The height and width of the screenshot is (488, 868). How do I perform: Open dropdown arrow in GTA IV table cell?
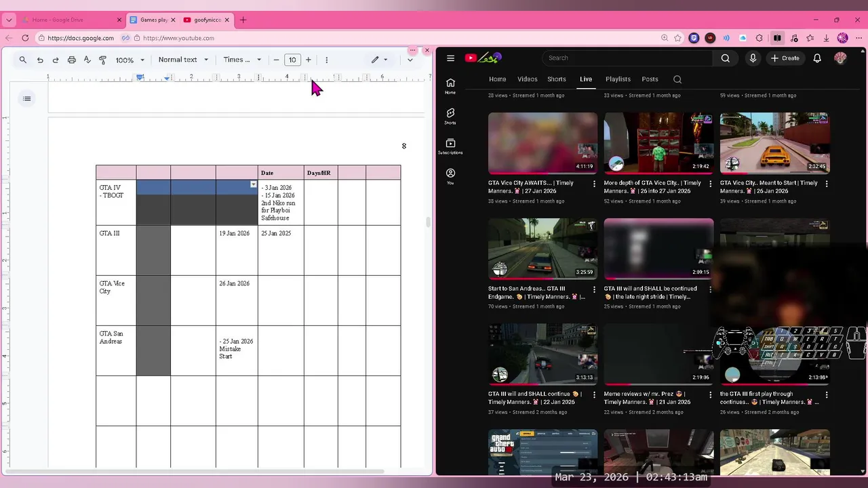[254, 184]
